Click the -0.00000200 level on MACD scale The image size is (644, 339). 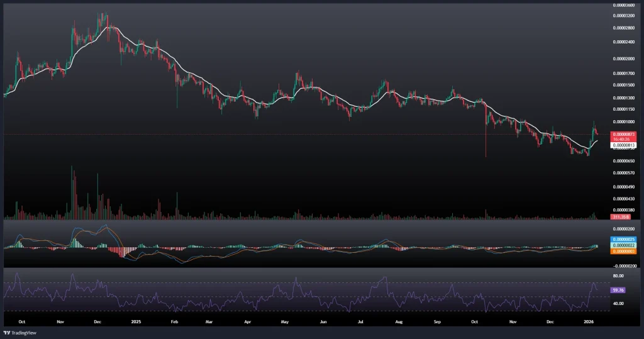point(623,266)
